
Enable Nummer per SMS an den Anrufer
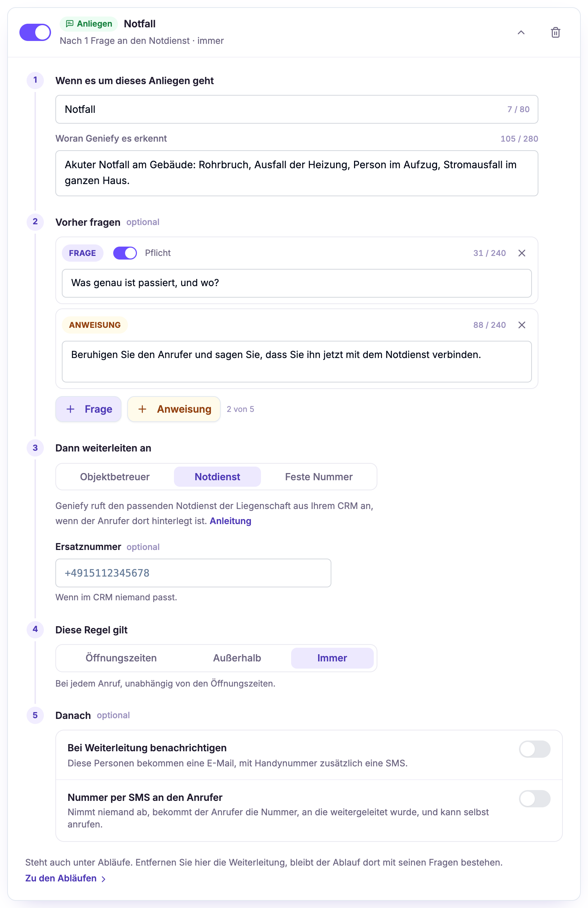(x=534, y=798)
